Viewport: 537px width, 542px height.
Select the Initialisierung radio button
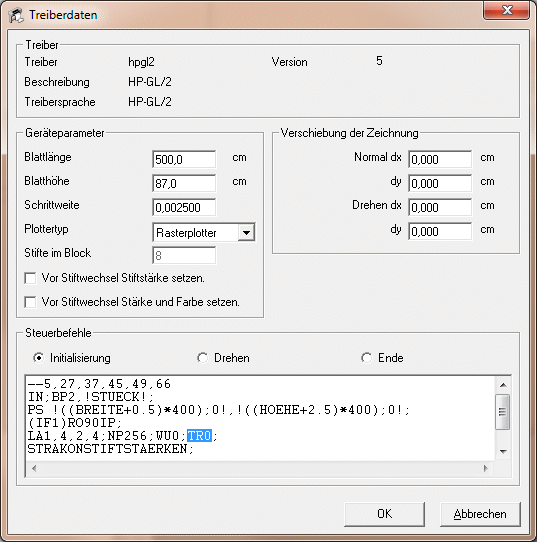[39, 358]
